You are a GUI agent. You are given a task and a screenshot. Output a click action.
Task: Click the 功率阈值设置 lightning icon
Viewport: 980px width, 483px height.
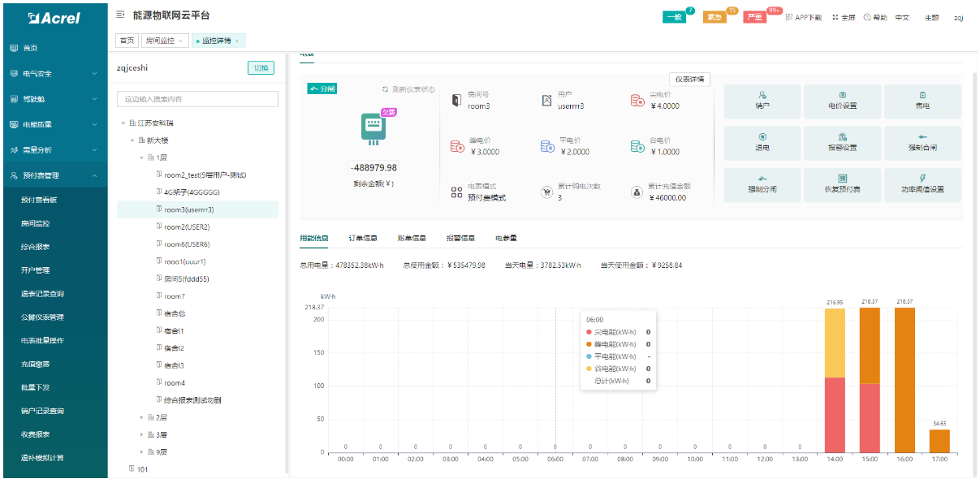pyautogui.click(x=922, y=179)
